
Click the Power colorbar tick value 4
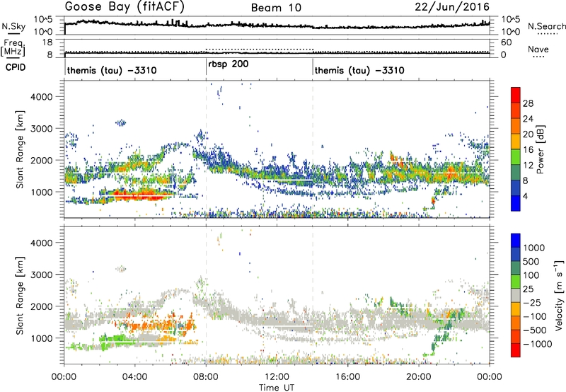coord(526,197)
